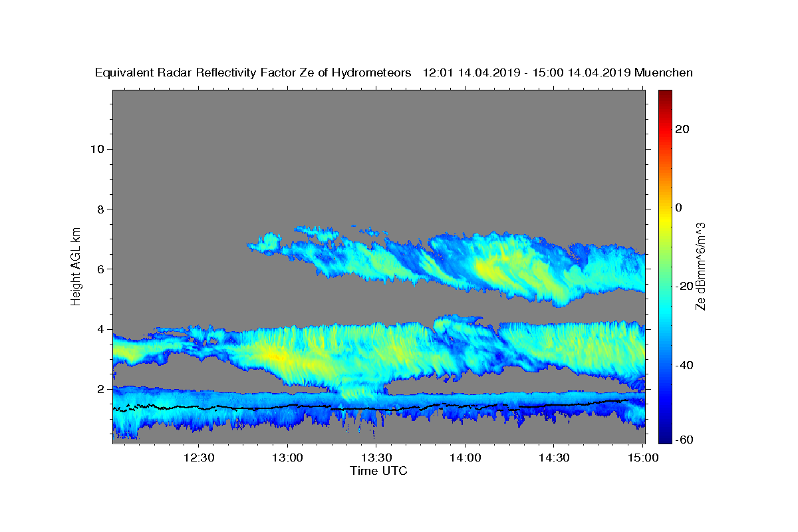The height and width of the screenshot is (532, 798).
Task: Click the '10' height tick label
Action: tap(98, 149)
